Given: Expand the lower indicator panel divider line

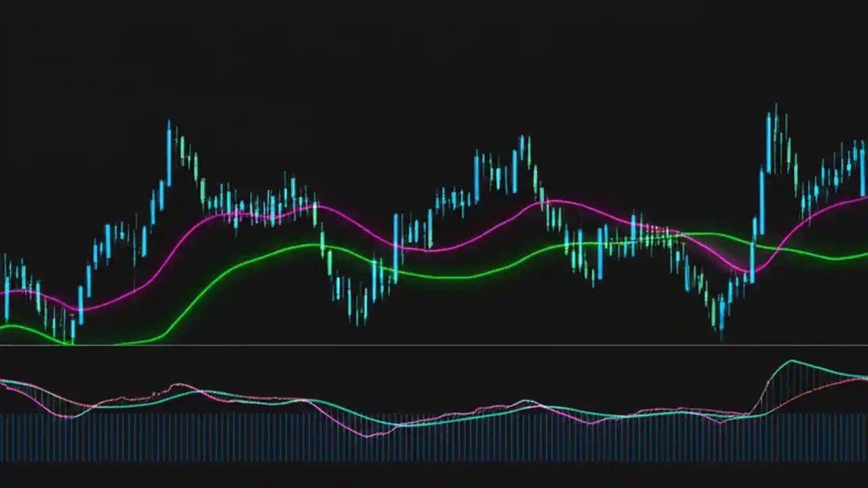Looking at the screenshot, I should 434,346.
